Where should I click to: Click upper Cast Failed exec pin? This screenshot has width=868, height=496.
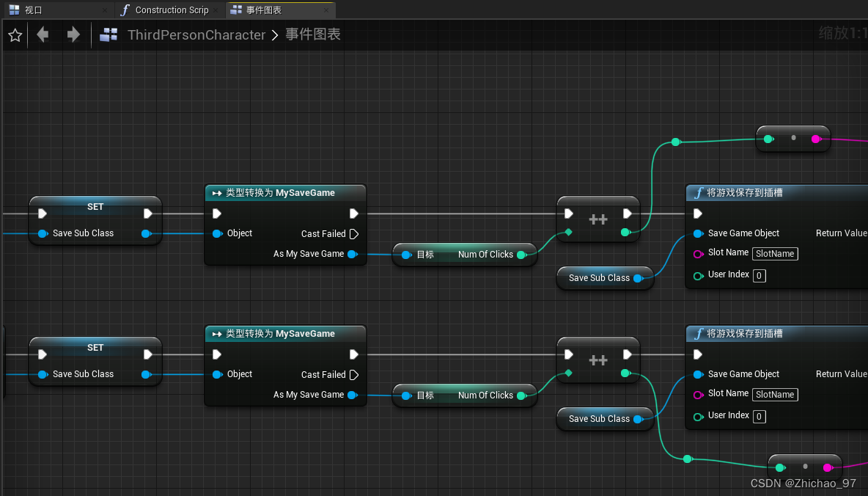coord(354,234)
